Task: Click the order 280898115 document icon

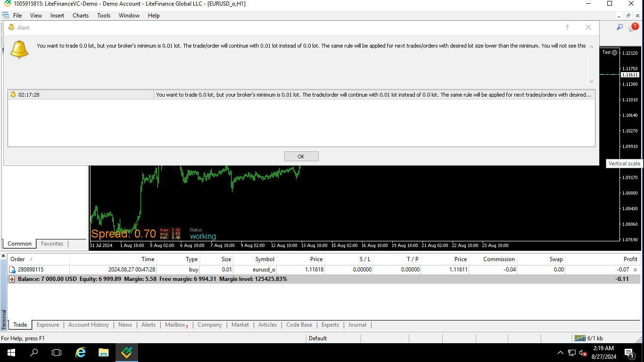Action: pyautogui.click(x=12, y=270)
